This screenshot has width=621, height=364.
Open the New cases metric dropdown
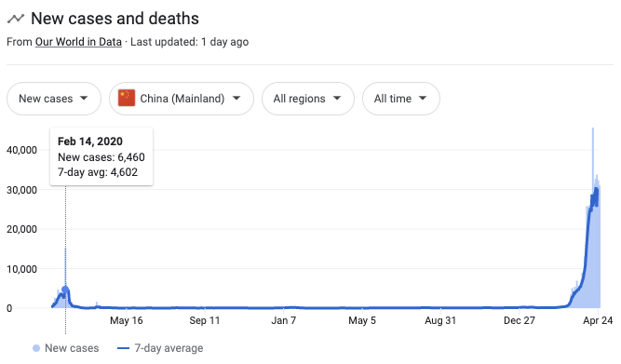tap(54, 99)
